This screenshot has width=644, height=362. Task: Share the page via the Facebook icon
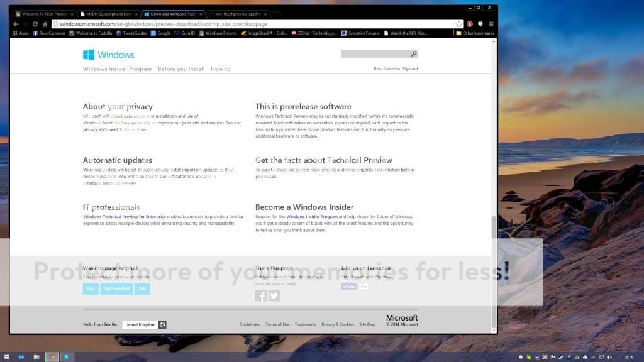[260, 295]
